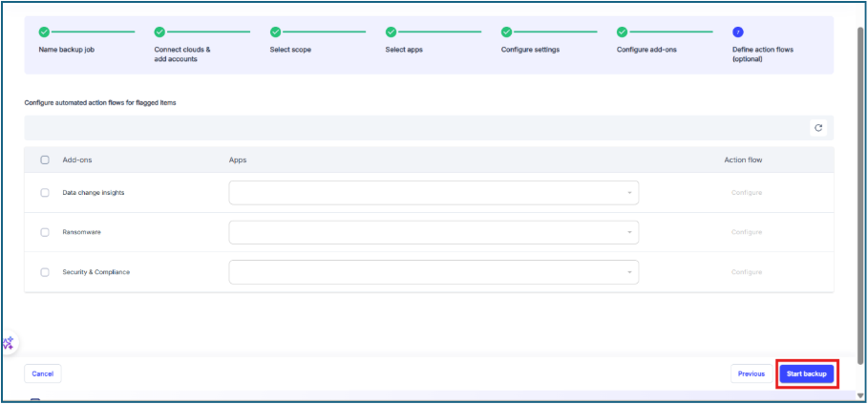Click the Security & Compliance label
This screenshot has width=868, height=404.
[x=96, y=272]
